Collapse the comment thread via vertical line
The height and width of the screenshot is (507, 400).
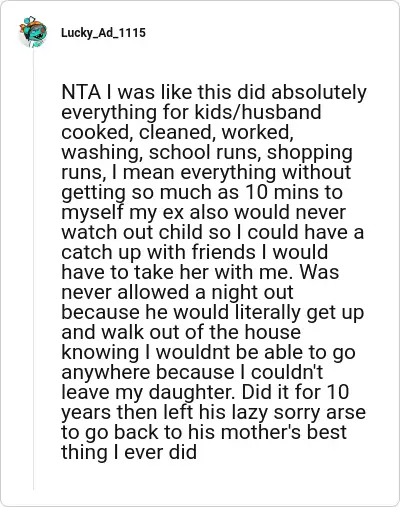[33, 269]
